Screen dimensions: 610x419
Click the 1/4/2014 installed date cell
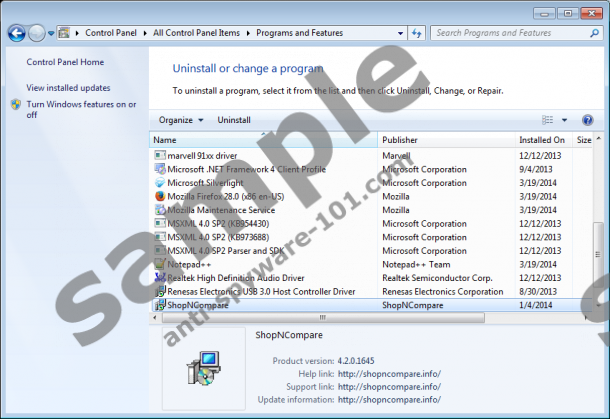click(536, 305)
